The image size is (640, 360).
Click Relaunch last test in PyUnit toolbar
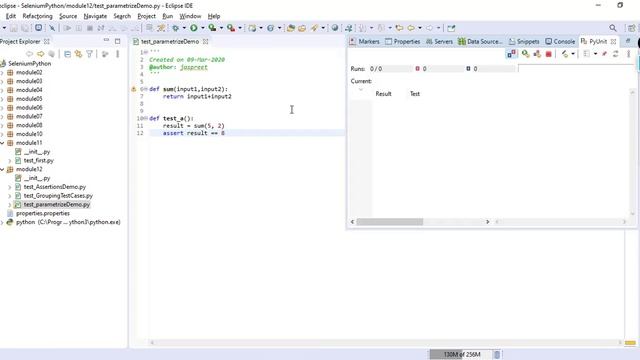pyautogui.click(x=526, y=54)
